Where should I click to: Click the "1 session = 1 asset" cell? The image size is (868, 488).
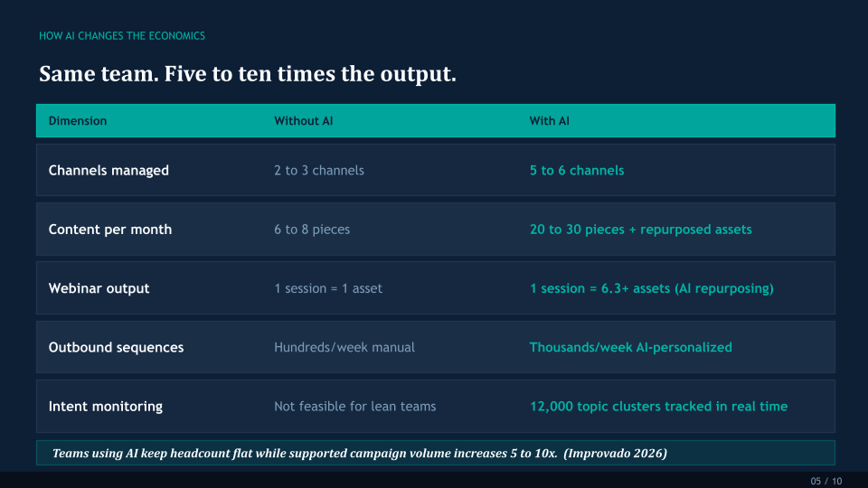[328, 288]
